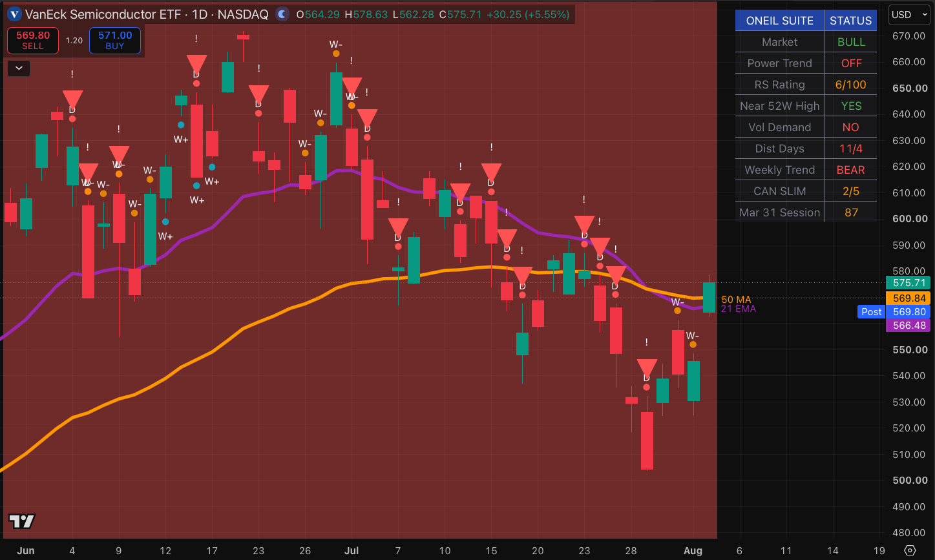This screenshot has width=935, height=560.
Task: Click the Dist Days row label
Action: coord(780,149)
